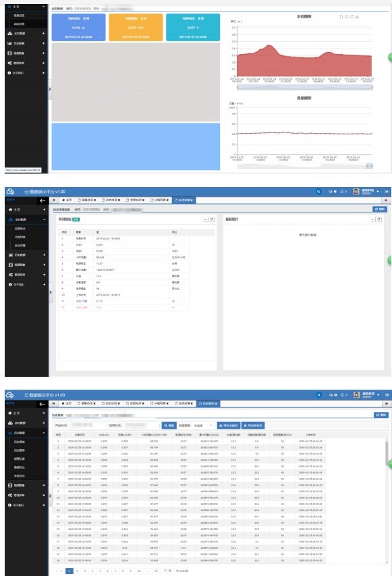Viewport: 392px width, 576px height.
Task: Click the vertical scrollbar of the history table
Action: [387, 453]
